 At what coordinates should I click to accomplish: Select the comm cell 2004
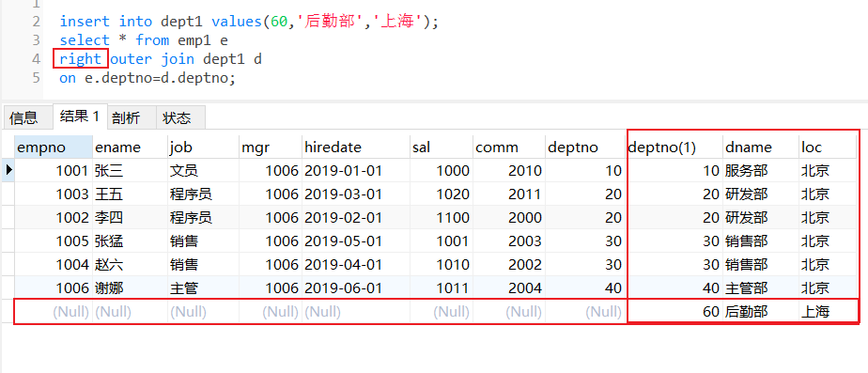[x=509, y=288]
